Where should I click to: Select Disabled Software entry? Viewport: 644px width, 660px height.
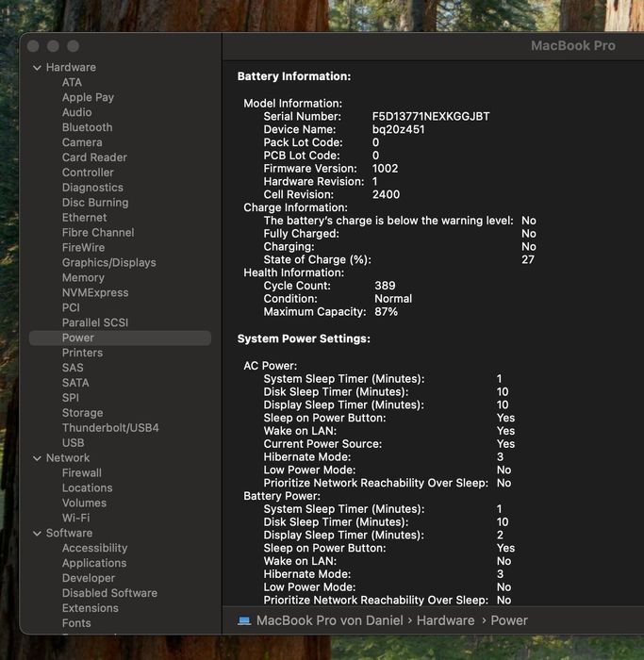point(109,593)
